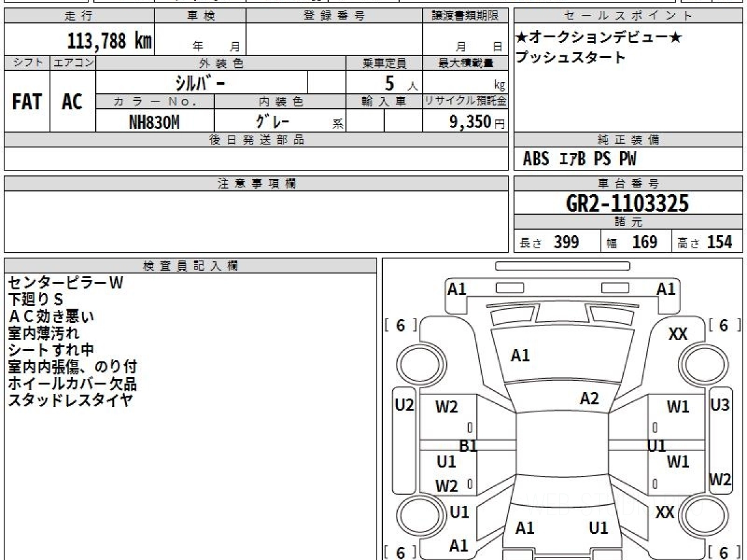Select the color code NH830M

(154, 122)
